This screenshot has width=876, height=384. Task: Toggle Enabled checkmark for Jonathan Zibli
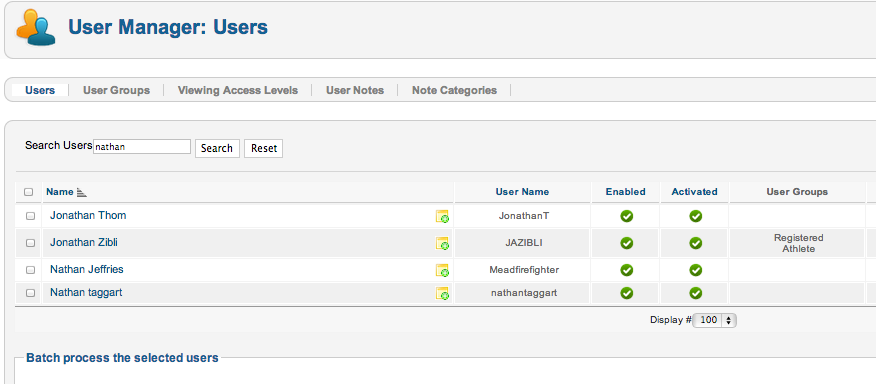[626, 243]
